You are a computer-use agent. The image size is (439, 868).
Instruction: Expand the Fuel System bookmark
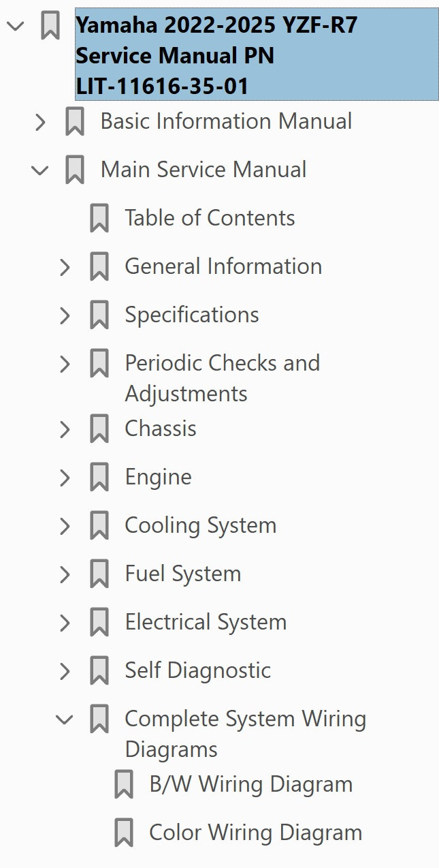point(65,574)
